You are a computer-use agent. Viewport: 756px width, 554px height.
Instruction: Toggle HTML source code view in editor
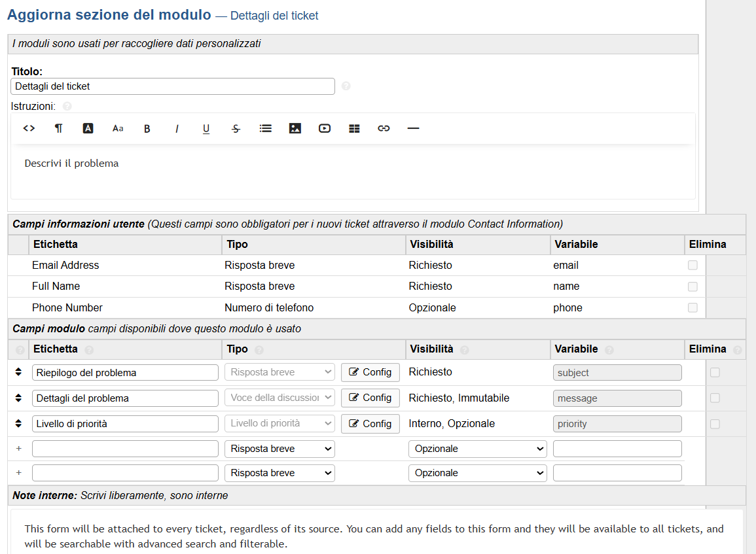point(29,128)
